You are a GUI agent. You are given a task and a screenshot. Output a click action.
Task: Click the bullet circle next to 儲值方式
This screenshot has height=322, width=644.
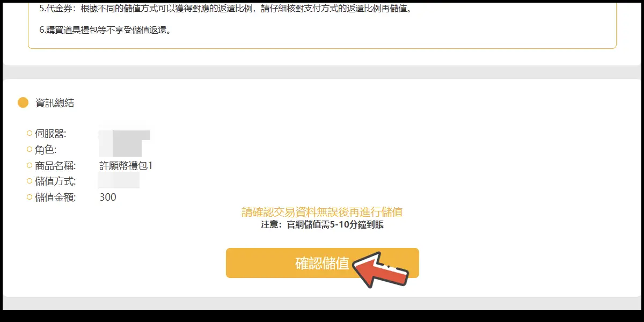coord(30,181)
